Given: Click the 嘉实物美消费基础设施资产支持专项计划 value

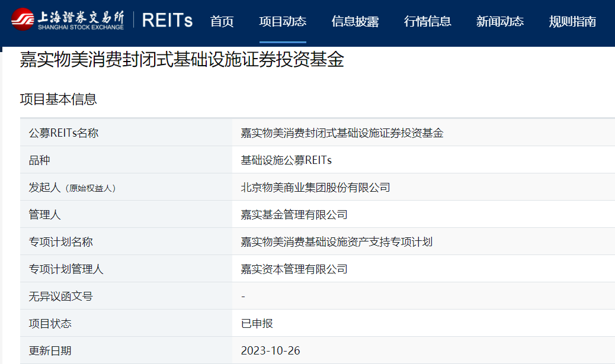Looking at the screenshot, I should 337,242.
